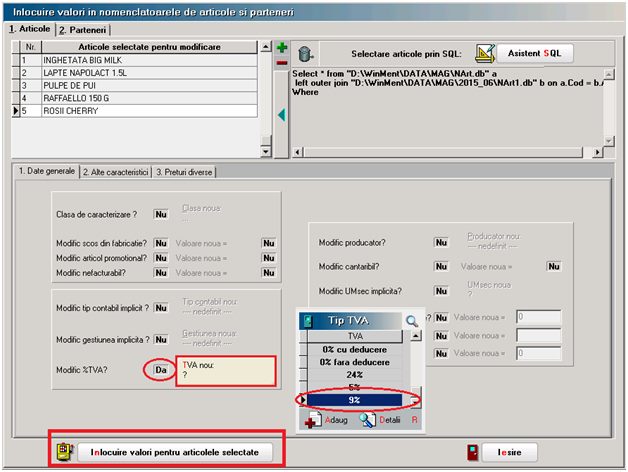Image resolution: width=628 pixels, height=472 pixels.
Task: Click the red minus remove-article icon
Action: pyautogui.click(x=282, y=63)
